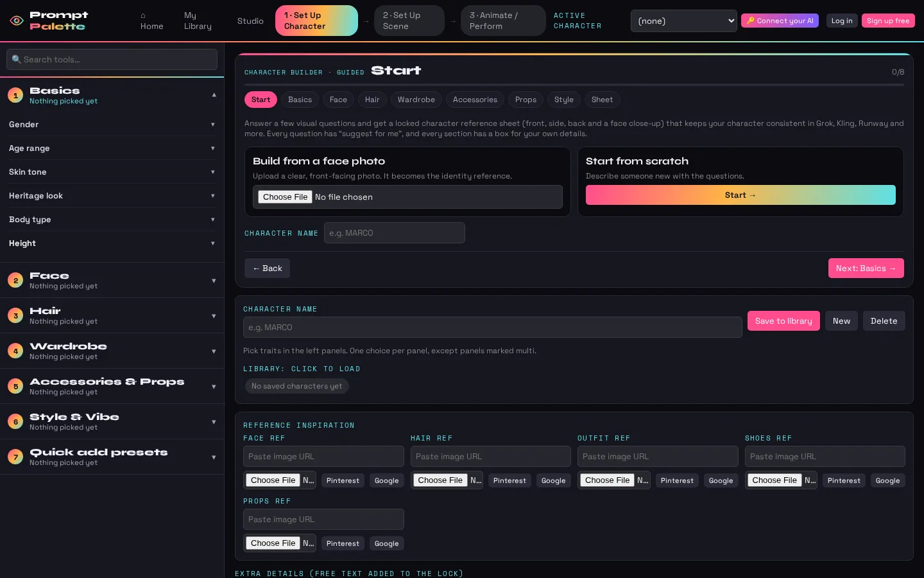924x578 pixels.
Task: Click the guided Character Name field
Action: pos(395,233)
